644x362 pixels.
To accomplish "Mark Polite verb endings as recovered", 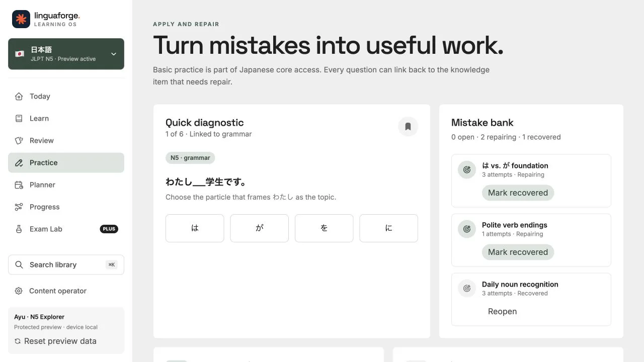I will point(518,252).
